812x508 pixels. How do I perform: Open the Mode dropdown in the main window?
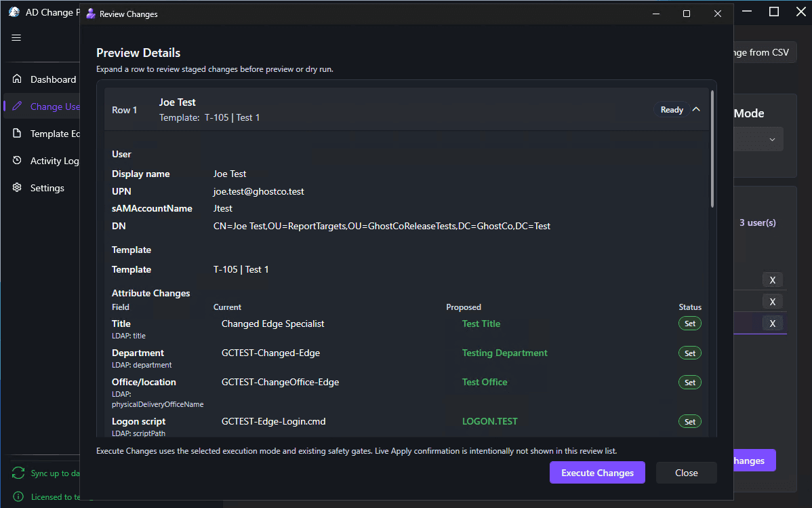click(x=758, y=140)
